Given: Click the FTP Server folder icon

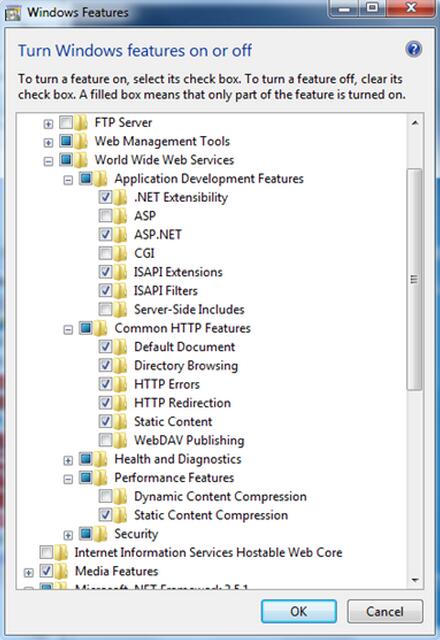Looking at the screenshot, I should click(x=81, y=122).
